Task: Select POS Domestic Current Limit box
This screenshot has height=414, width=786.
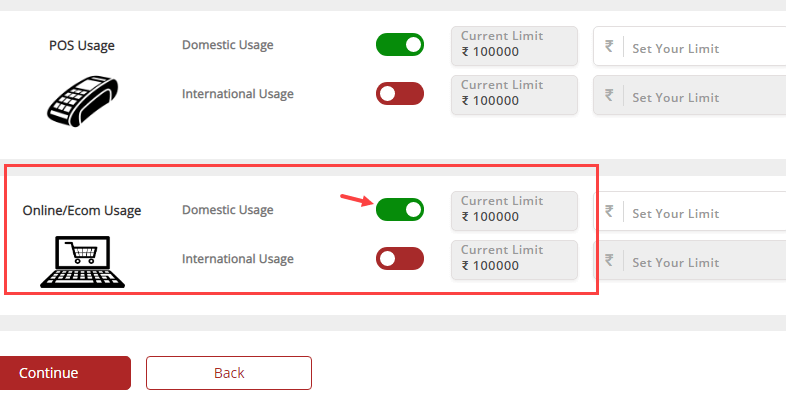Action: pyautogui.click(x=514, y=46)
